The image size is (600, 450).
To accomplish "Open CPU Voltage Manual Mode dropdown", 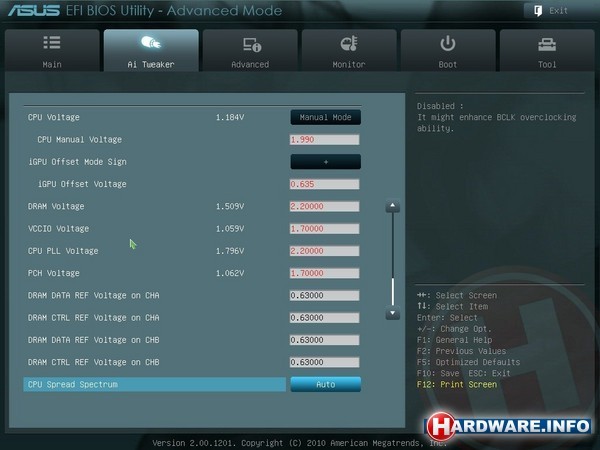I will [326, 117].
